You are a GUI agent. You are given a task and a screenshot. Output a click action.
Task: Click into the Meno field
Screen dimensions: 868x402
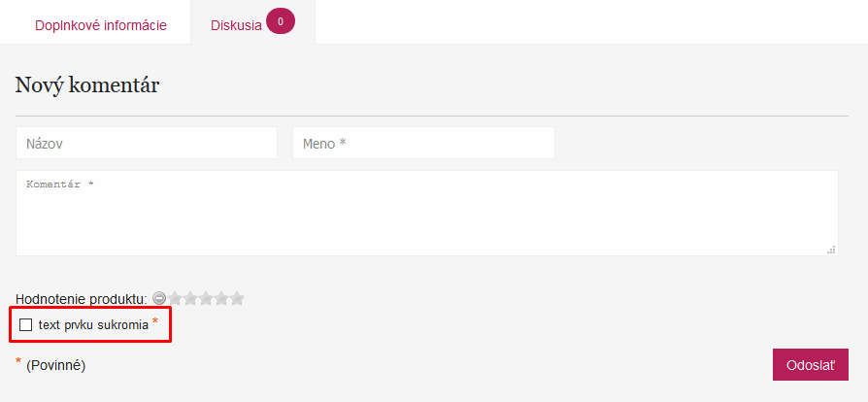point(423,144)
